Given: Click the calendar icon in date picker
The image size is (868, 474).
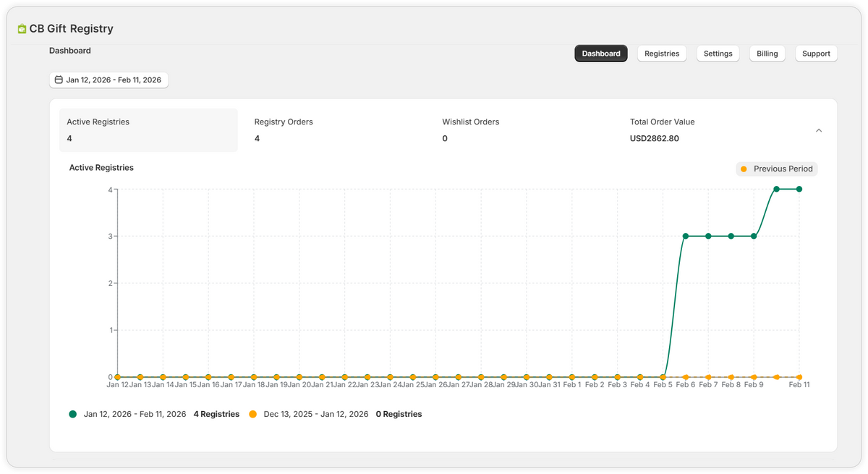Looking at the screenshot, I should point(59,80).
